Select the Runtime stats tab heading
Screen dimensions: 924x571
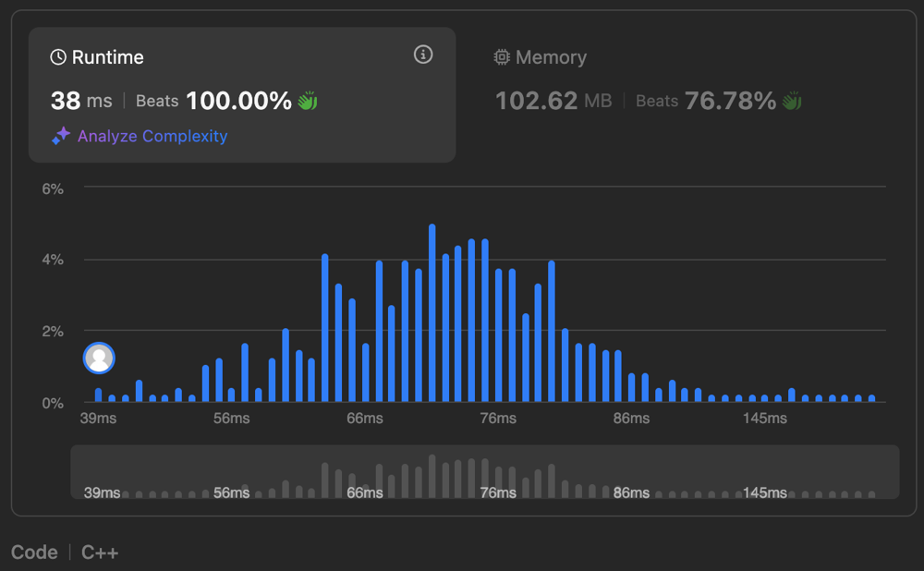pyautogui.click(x=107, y=57)
